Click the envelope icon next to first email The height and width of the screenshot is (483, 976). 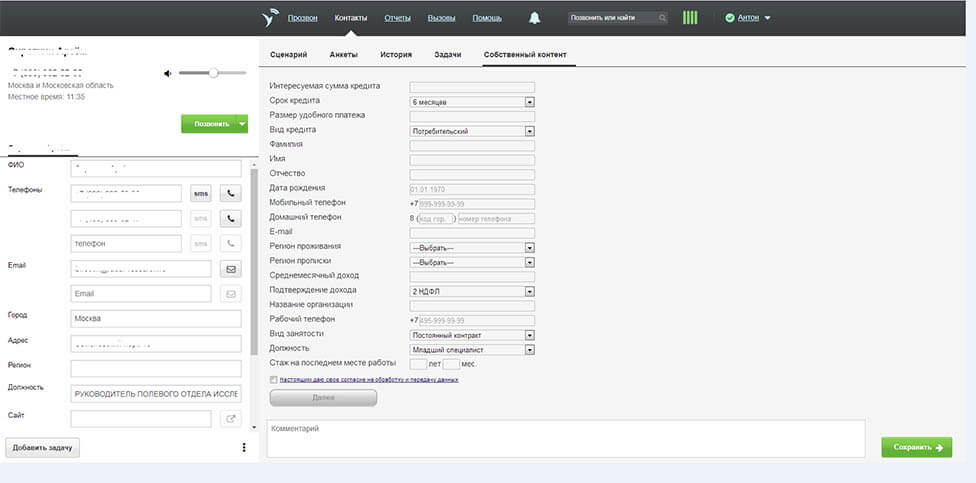(x=231, y=269)
